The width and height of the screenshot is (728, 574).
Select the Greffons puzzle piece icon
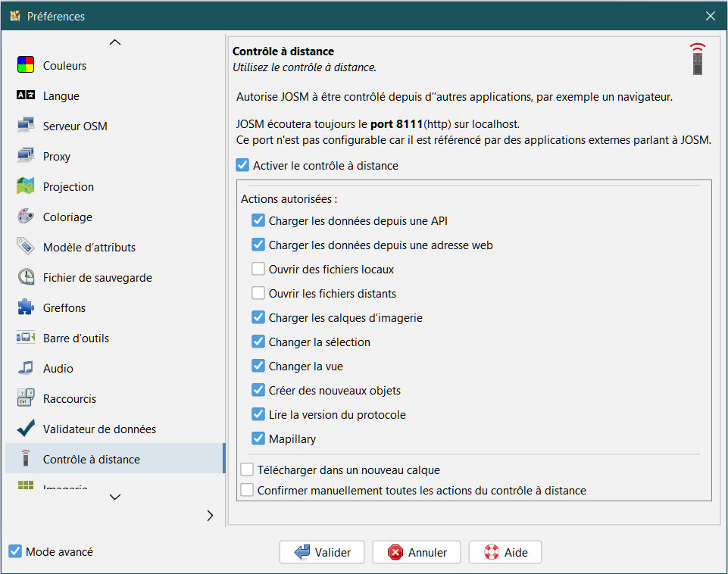(x=26, y=308)
